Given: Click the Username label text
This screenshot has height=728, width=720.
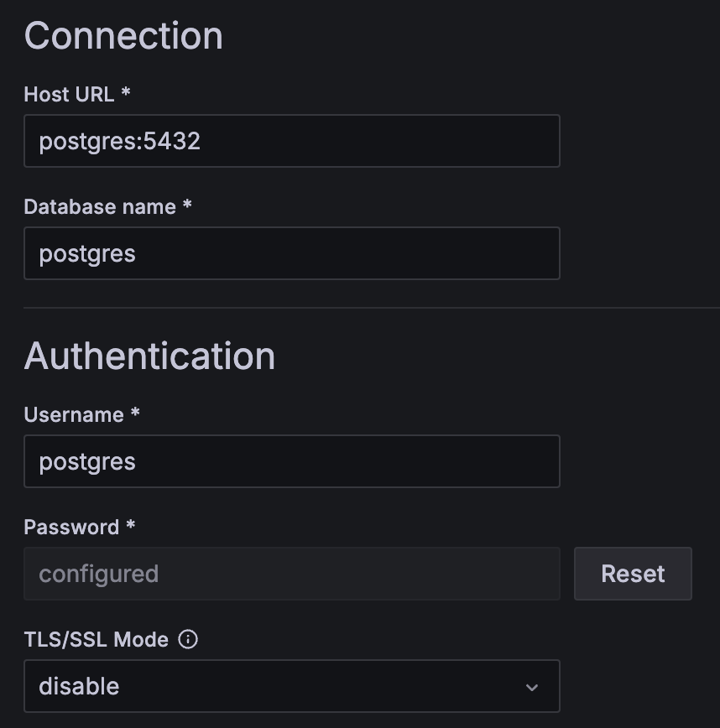Looking at the screenshot, I should point(74,415).
